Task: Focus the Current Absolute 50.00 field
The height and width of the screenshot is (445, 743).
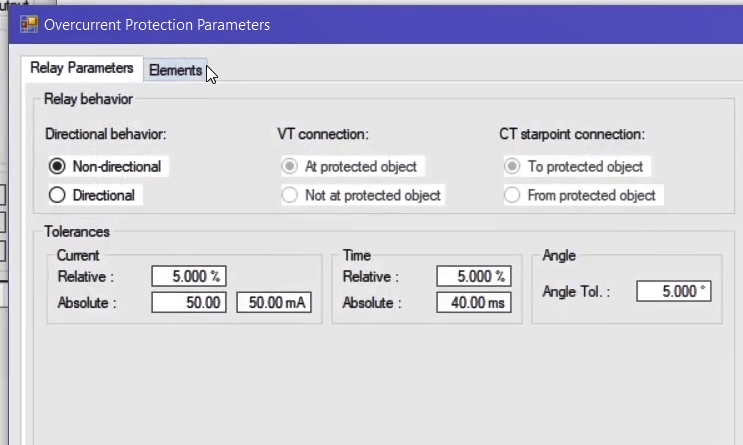Action: (190, 303)
